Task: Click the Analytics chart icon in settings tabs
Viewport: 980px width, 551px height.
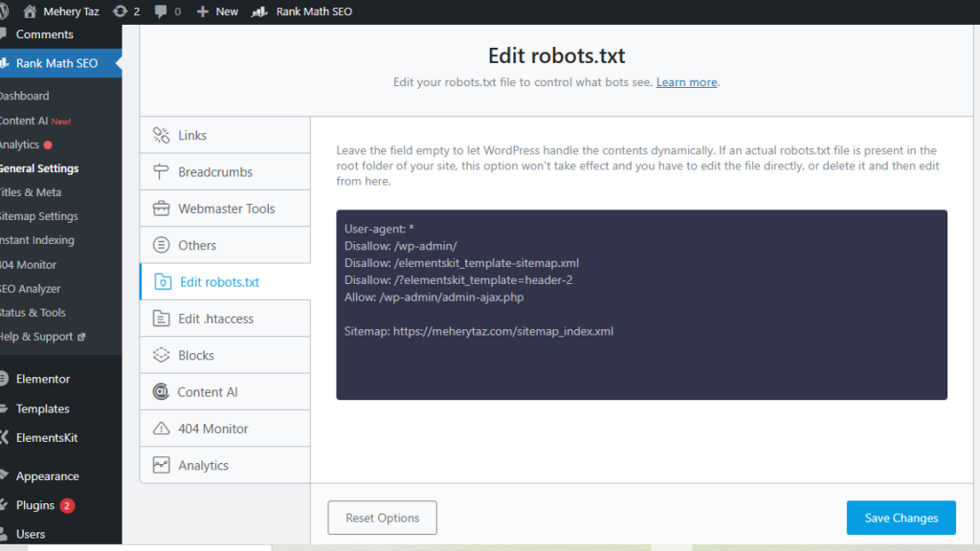Action: click(x=161, y=465)
